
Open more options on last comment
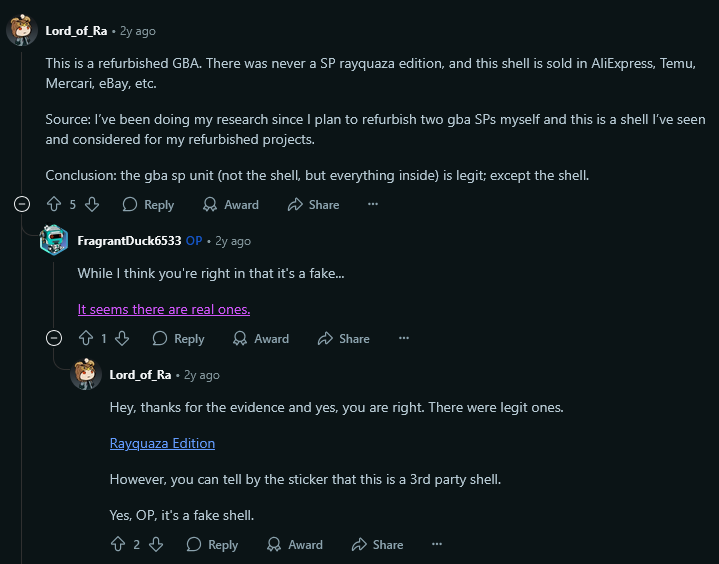click(436, 545)
